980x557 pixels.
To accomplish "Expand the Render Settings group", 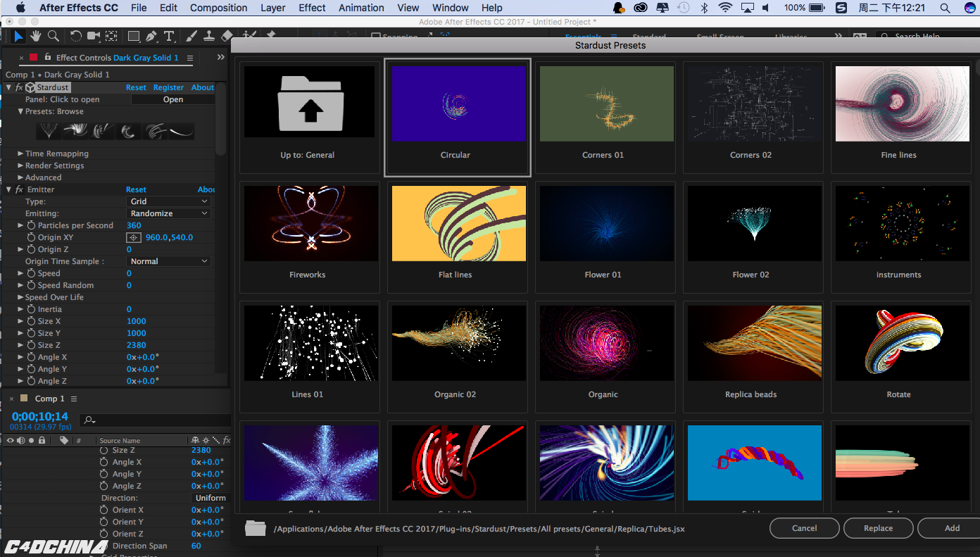I will coord(20,165).
